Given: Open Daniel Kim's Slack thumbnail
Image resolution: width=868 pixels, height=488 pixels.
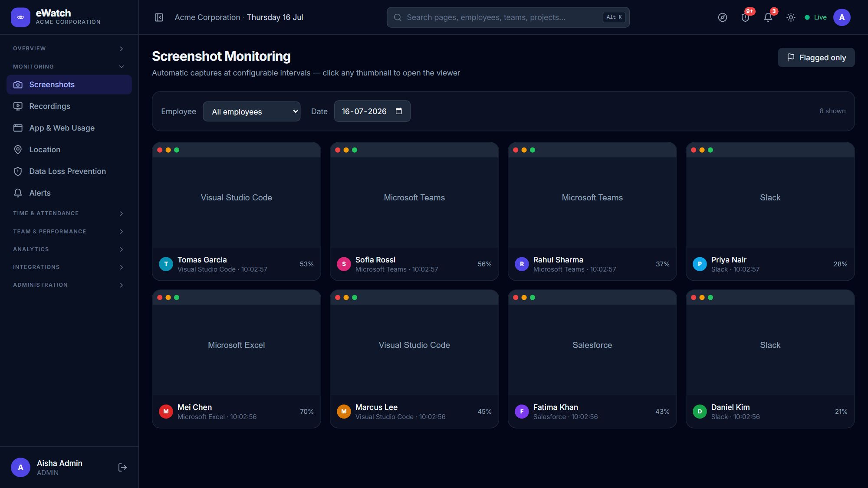Looking at the screenshot, I should [x=770, y=343].
